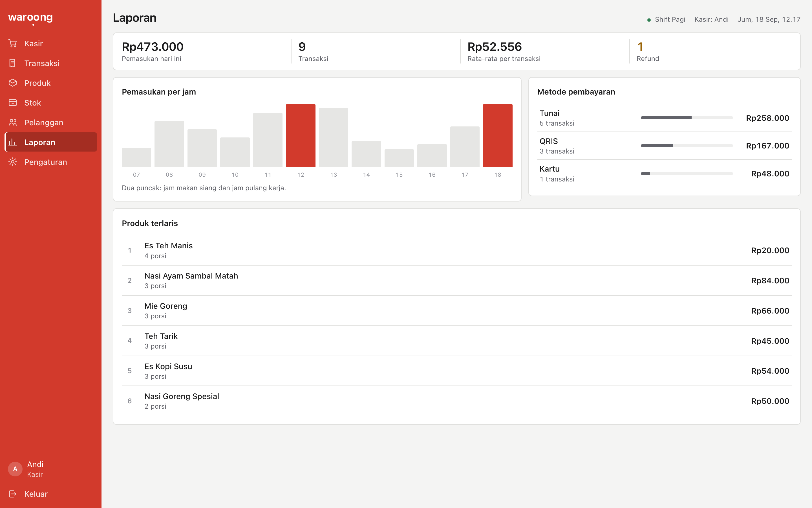812x508 pixels.
Task: Click the red 12 o'clock bar
Action: (x=300, y=136)
